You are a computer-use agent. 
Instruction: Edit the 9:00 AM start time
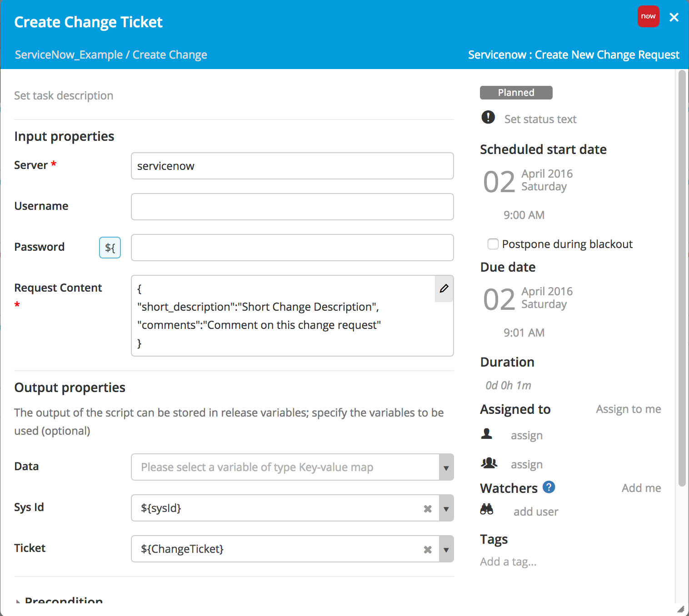point(524,215)
